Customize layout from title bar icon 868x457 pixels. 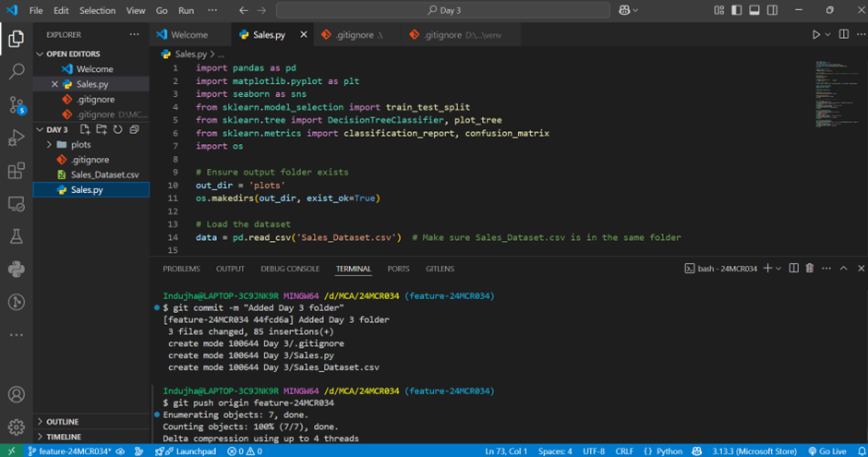pos(719,10)
